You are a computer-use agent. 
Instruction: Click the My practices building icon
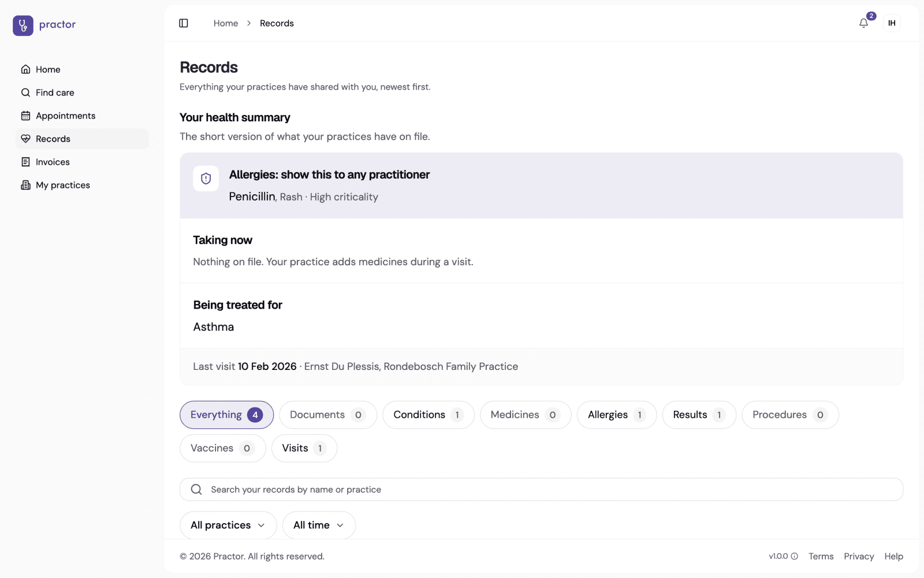25,185
